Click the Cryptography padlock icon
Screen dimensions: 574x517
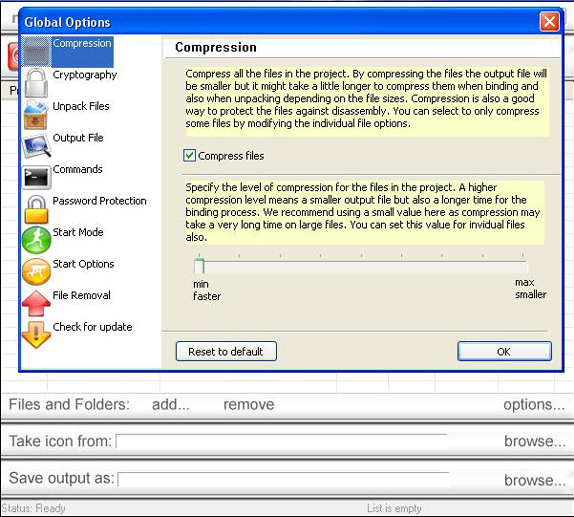pos(36,83)
